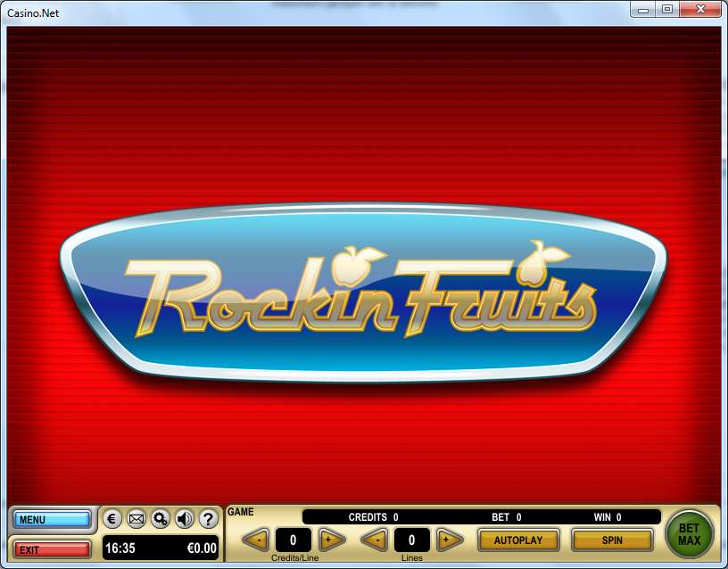This screenshot has width=728, height=569.
Task: Click the green BET MAX button
Action: tap(690, 533)
